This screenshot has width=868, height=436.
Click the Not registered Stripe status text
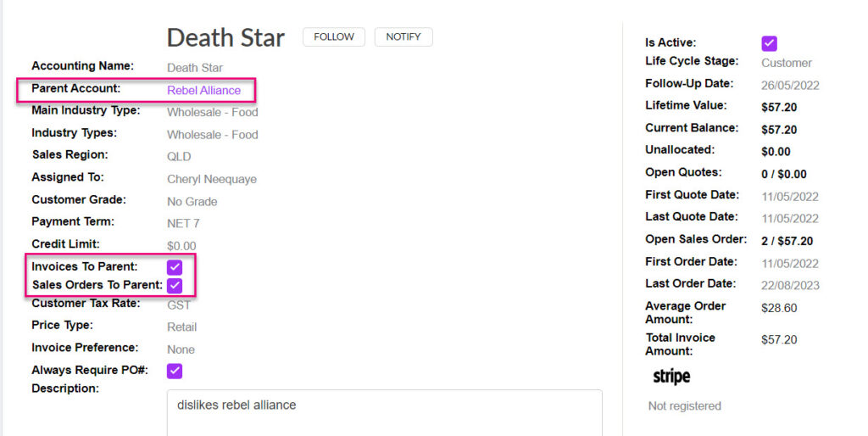[685, 406]
